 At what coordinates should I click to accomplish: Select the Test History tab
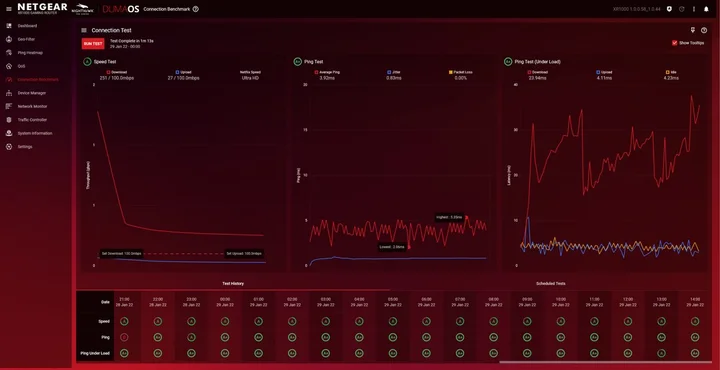pos(233,284)
